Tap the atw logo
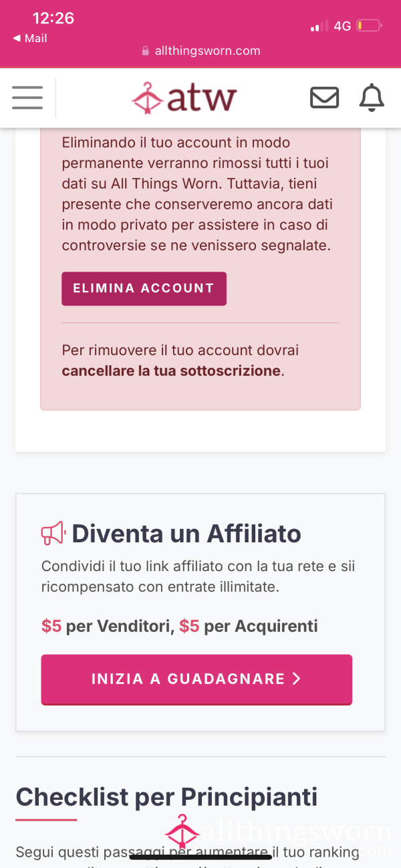The image size is (401, 868). (x=184, y=98)
